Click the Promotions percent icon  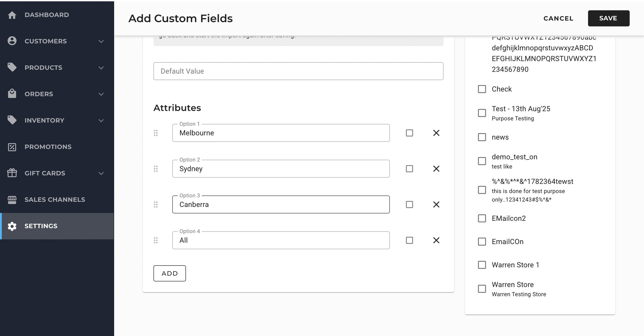click(x=12, y=147)
